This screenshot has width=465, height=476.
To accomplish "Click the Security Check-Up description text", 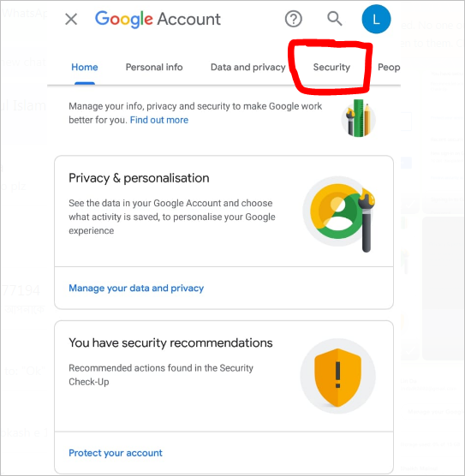I will coord(161,375).
